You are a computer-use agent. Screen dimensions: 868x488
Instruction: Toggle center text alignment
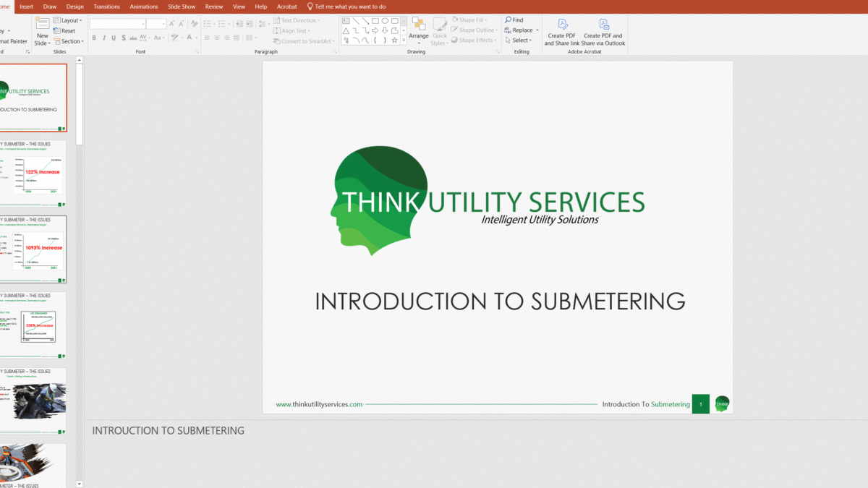217,37
